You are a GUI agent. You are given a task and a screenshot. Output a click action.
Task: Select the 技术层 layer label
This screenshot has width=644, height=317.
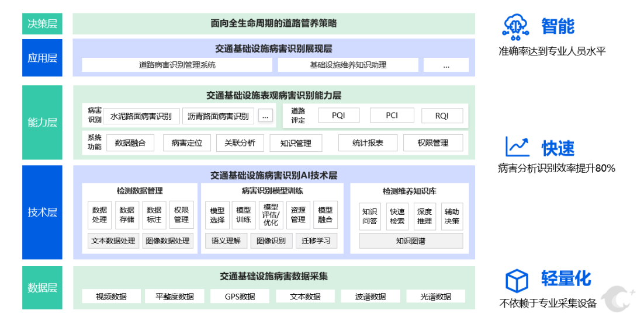42,212
